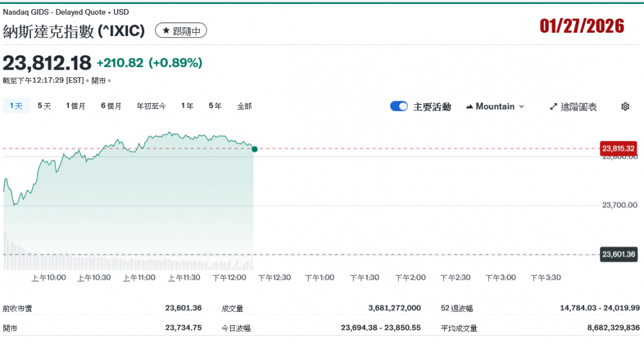The image size is (644, 344).
Task: Open chart settings gear icon
Action: pos(625,106)
